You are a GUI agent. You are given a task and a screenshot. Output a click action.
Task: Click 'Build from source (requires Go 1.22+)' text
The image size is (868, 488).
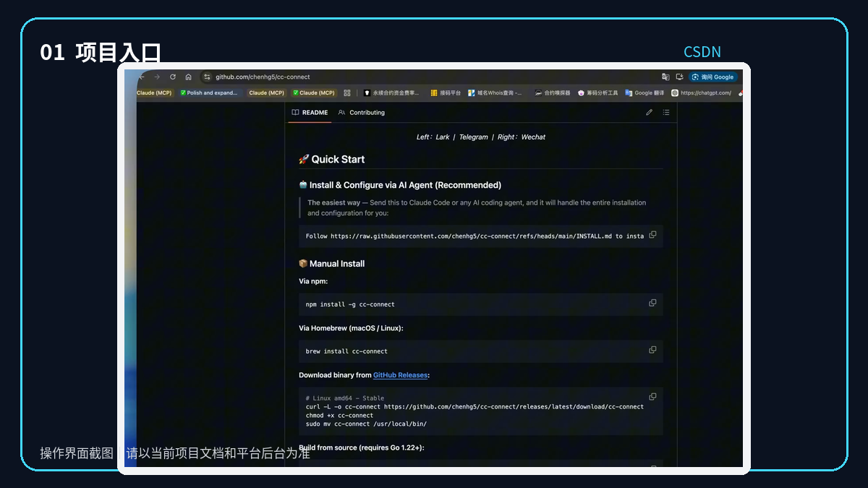click(362, 448)
